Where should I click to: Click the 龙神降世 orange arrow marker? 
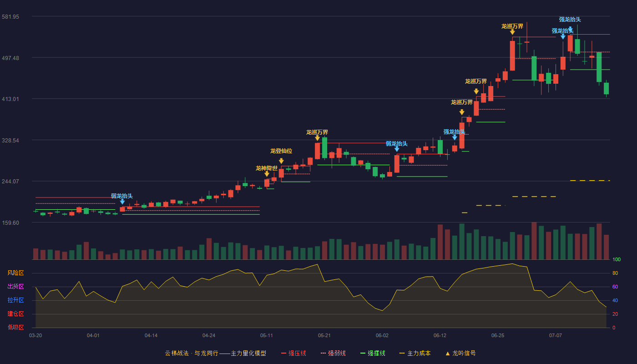[x=267, y=174]
